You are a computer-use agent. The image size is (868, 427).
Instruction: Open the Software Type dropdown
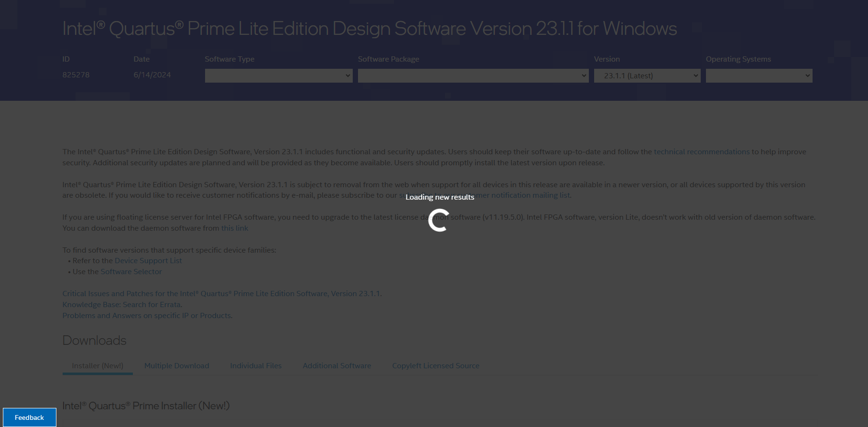pos(279,75)
